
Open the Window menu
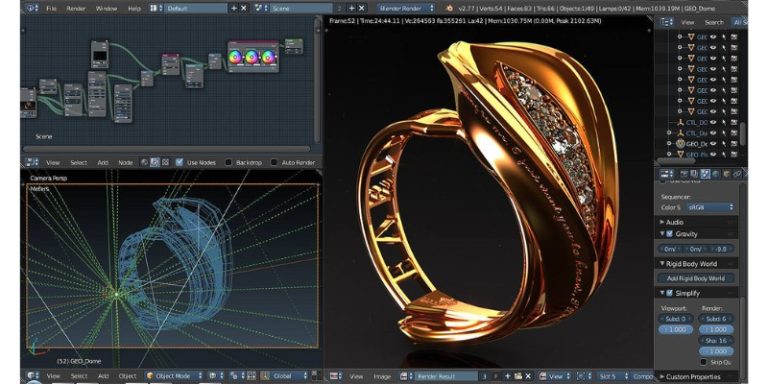click(106, 8)
